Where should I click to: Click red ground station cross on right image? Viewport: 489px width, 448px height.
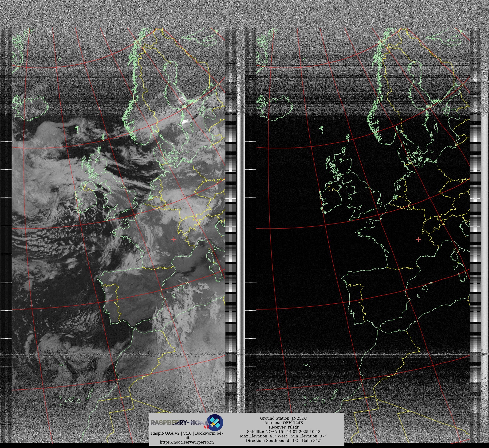coord(418,239)
